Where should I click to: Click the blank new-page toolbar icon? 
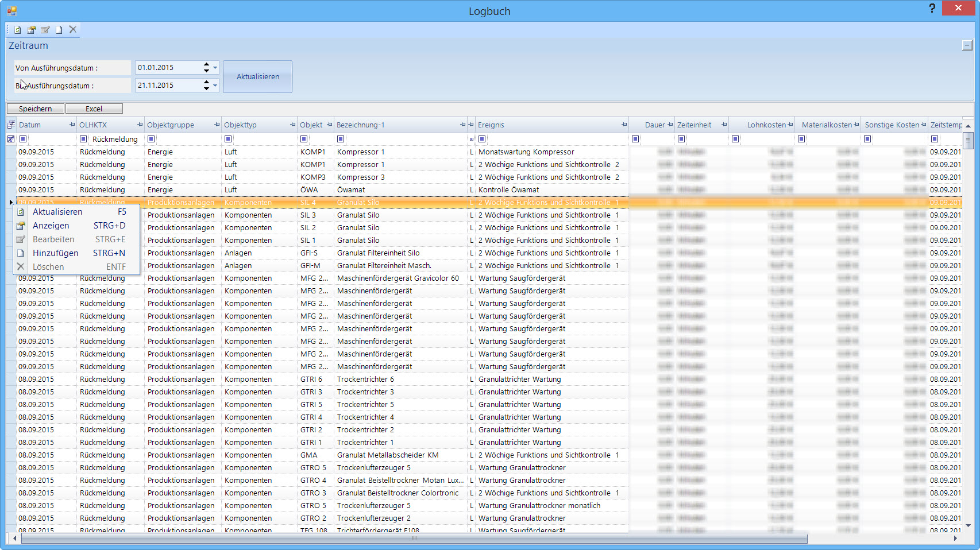pyautogui.click(x=59, y=30)
